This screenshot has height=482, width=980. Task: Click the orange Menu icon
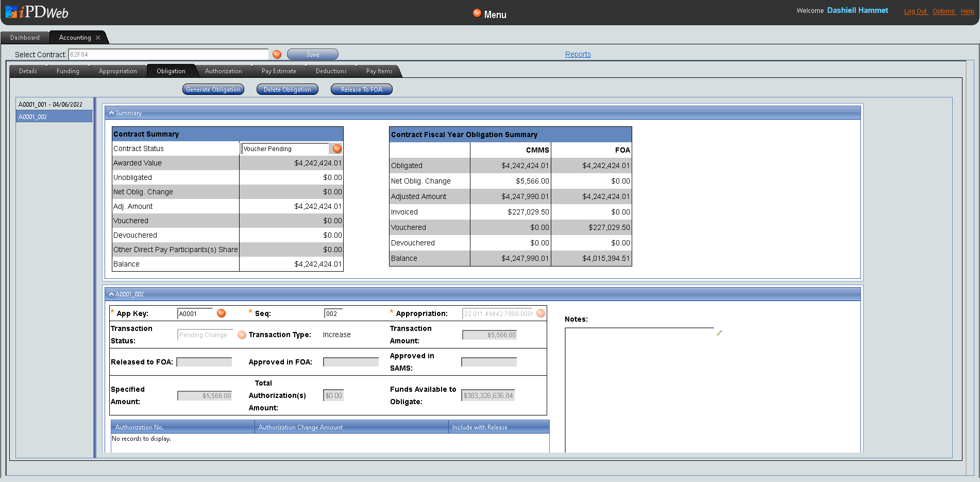[x=477, y=13]
